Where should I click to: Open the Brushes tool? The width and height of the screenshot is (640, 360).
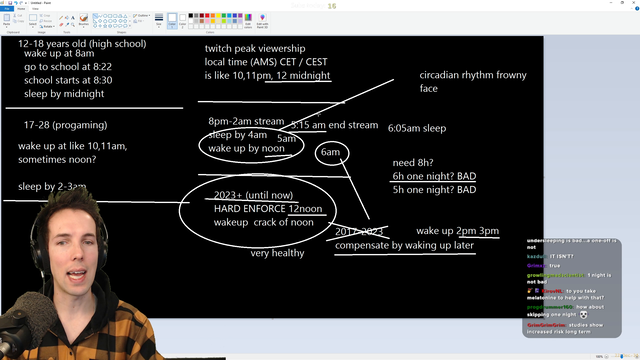point(84,20)
